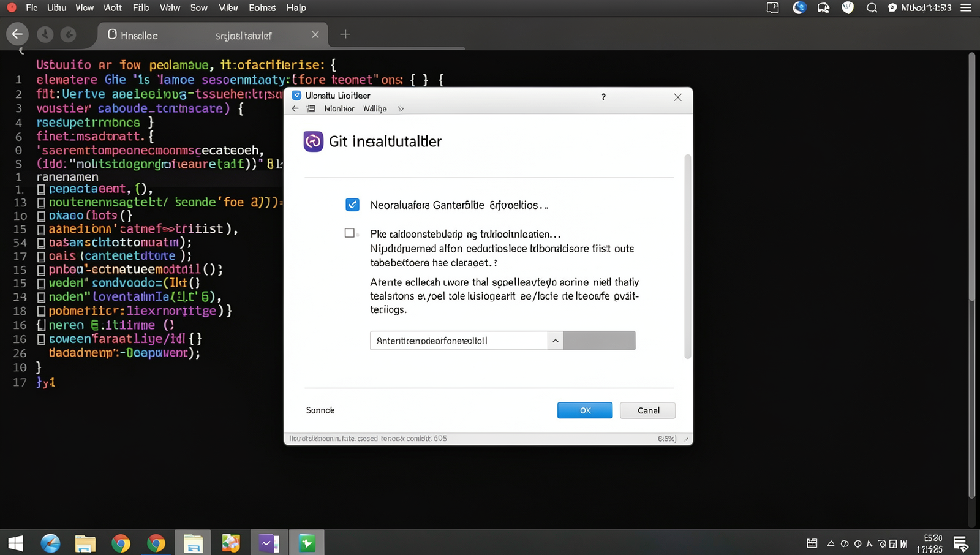980x555 pixels.
Task: Open the Windows Start button
Action: 15,543
